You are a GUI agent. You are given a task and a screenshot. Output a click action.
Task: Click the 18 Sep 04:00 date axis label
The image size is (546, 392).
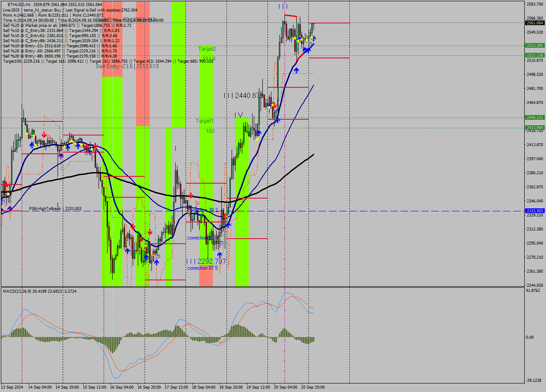tap(204, 388)
